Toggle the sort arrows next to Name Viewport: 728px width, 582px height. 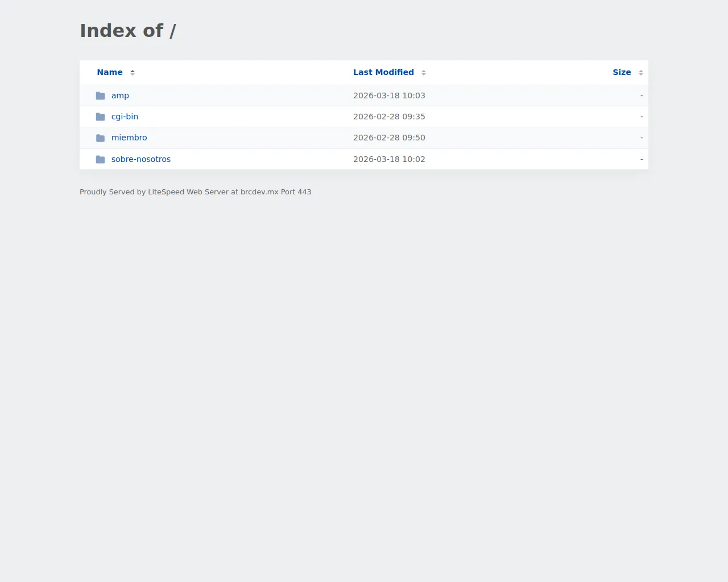133,73
